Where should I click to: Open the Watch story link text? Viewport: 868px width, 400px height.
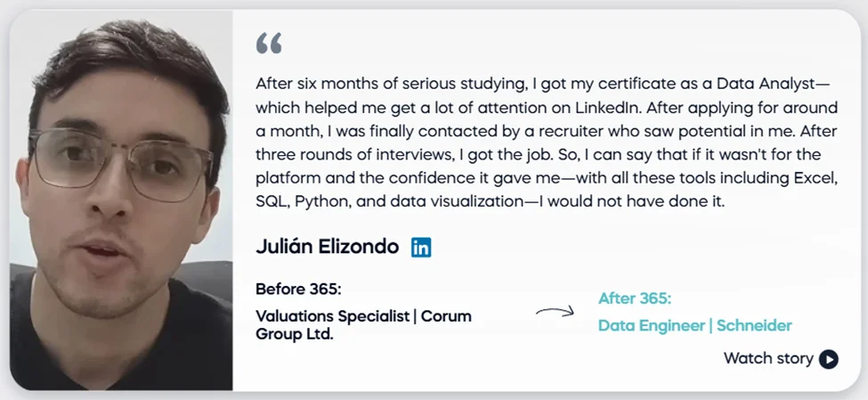768,359
